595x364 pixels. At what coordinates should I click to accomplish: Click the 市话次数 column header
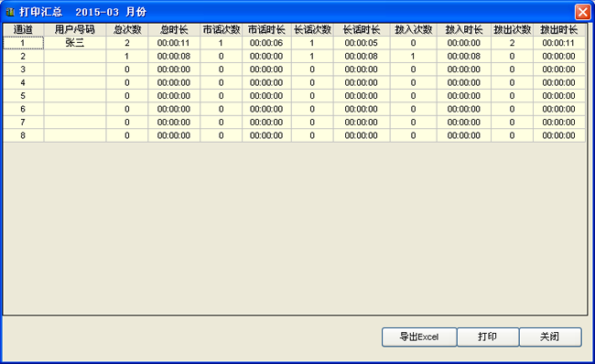tap(222, 29)
